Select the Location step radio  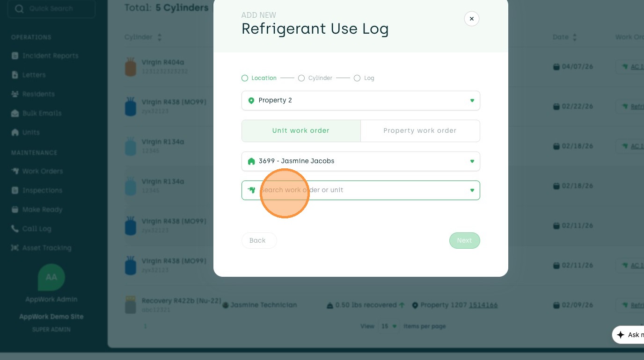click(245, 78)
